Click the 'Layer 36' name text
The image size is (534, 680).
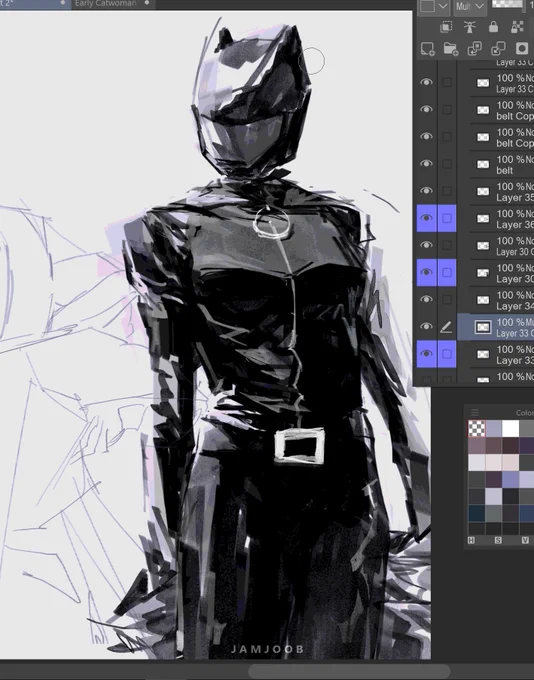[515, 225]
